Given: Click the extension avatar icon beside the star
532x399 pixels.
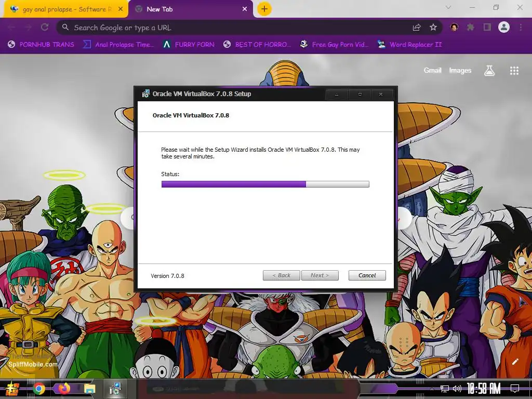Looking at the screenshot, I should [454, 27].
